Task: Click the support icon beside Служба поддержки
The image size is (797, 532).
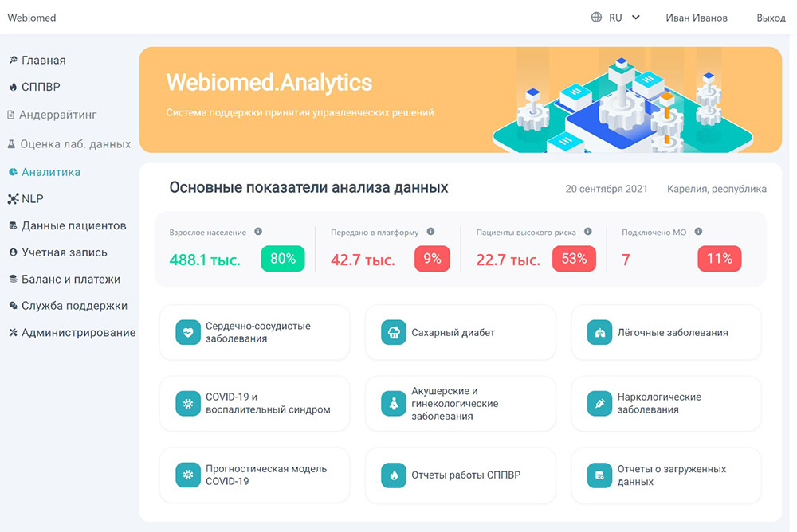Action: click(14, 305)
